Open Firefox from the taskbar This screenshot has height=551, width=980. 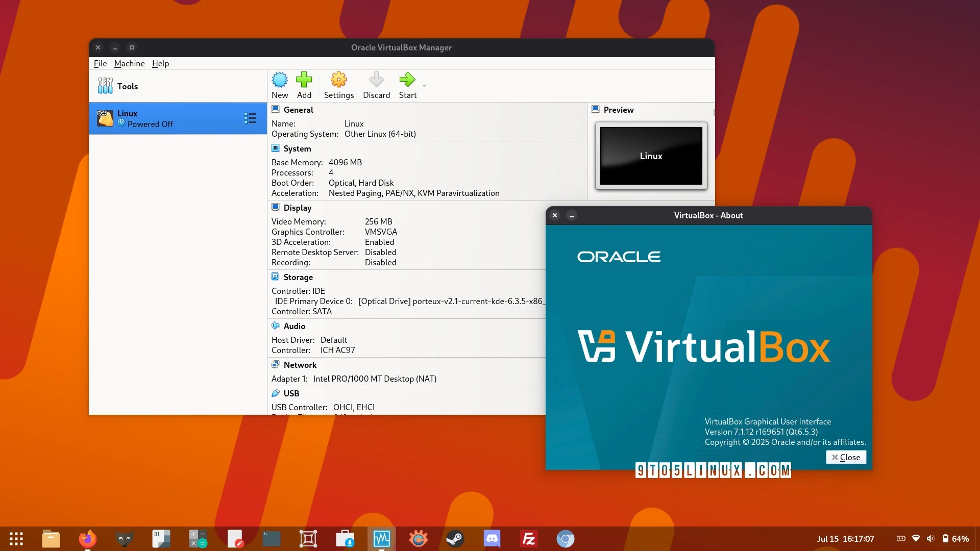point(87,539)
